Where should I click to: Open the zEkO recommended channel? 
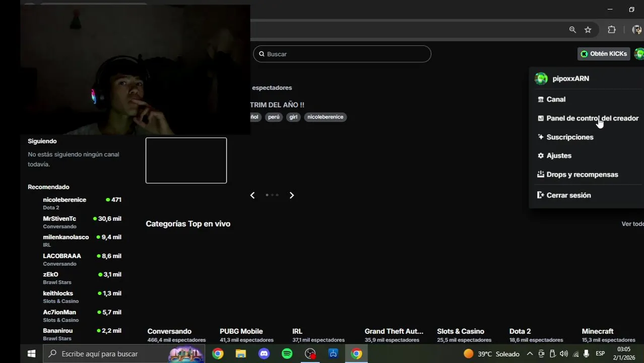(x=75, y=278)
